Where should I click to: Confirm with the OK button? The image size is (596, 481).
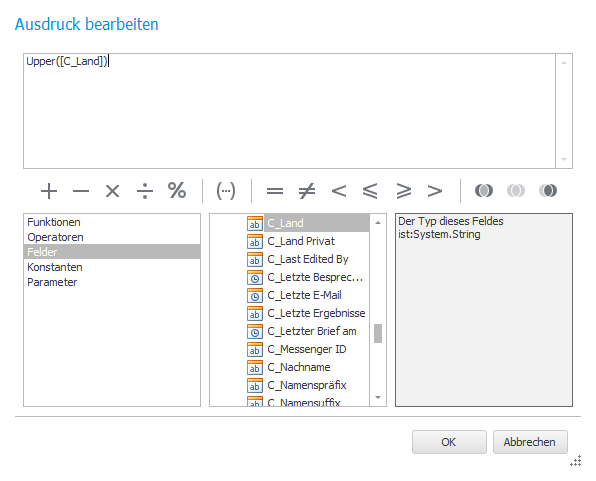[449, 442]
